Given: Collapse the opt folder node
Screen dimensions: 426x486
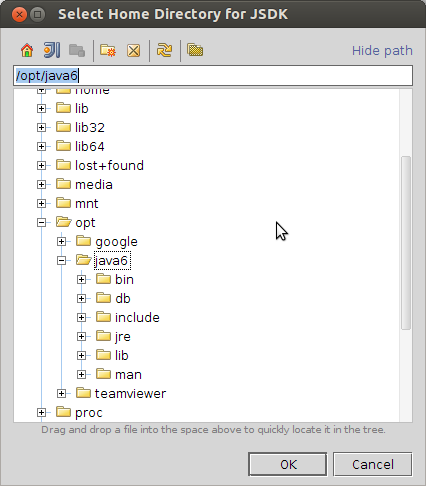Looking at the screenshot, I should (41, 222).
